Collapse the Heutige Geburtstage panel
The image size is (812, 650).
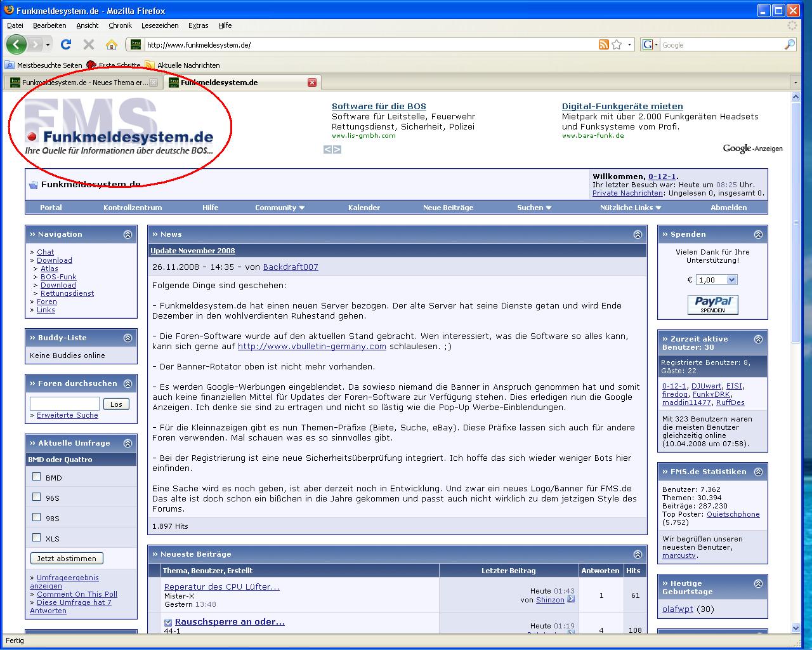[x=758, y=583]
